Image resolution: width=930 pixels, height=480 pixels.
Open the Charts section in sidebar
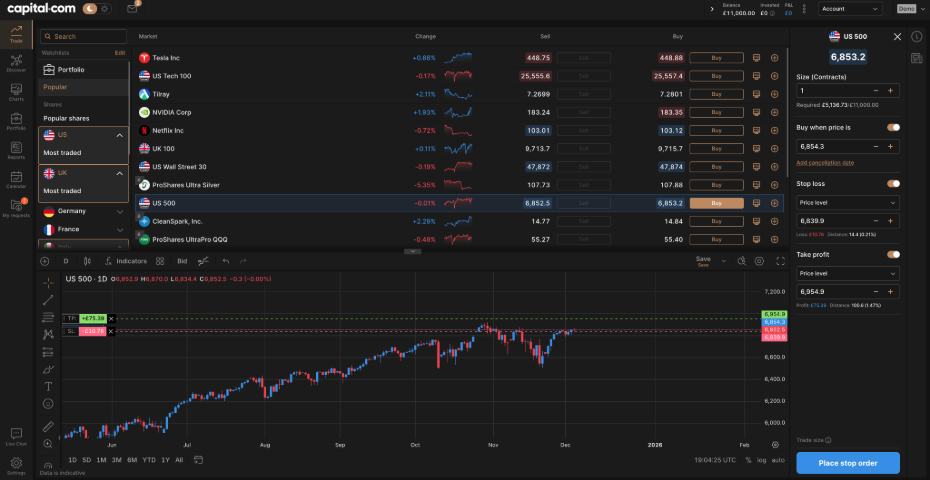click(x=16, y=93)
